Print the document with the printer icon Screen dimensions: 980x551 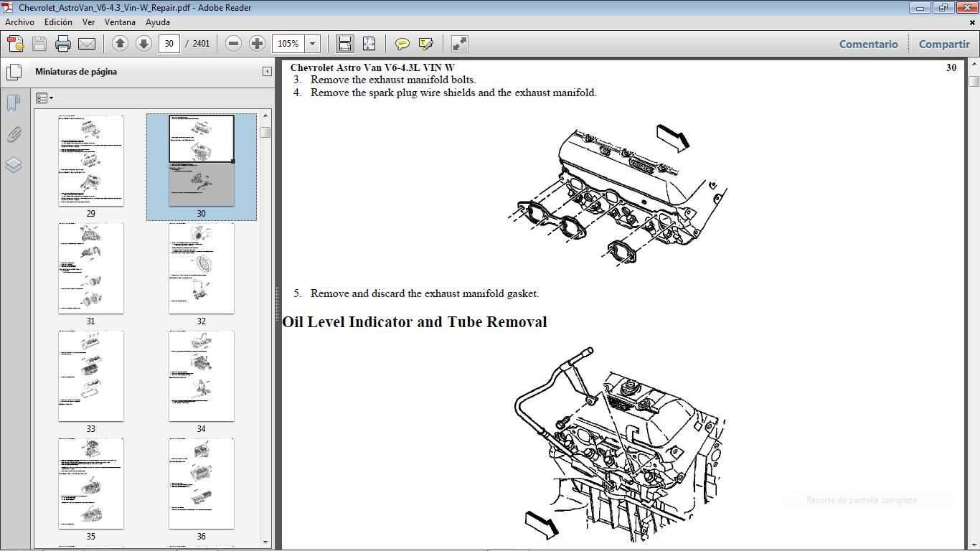point(63,44)
